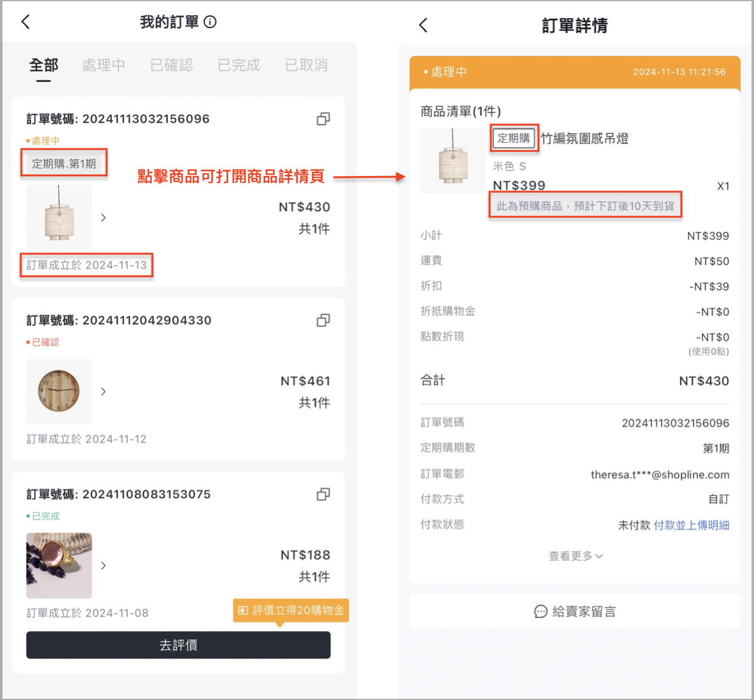
Task: Tap the 評價立得20購物金 badge
Action: click(291, 610)
